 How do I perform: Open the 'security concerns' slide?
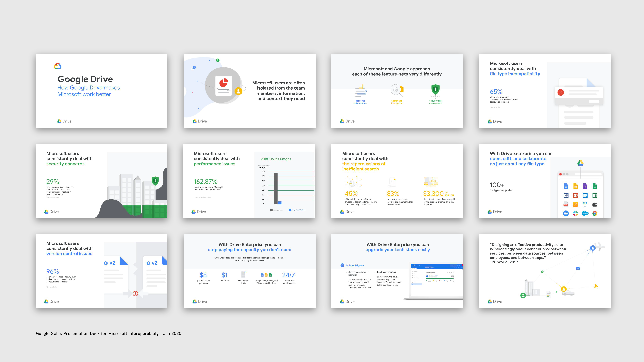[101, 181]
